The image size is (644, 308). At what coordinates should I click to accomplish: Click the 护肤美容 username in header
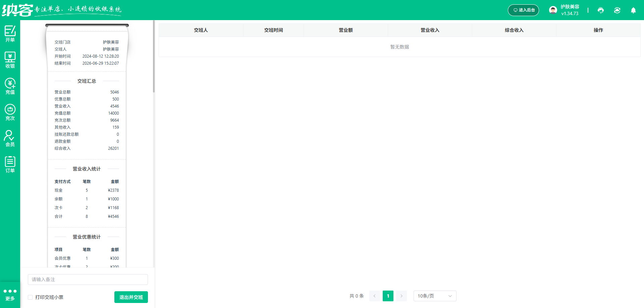tap(570, 7)
